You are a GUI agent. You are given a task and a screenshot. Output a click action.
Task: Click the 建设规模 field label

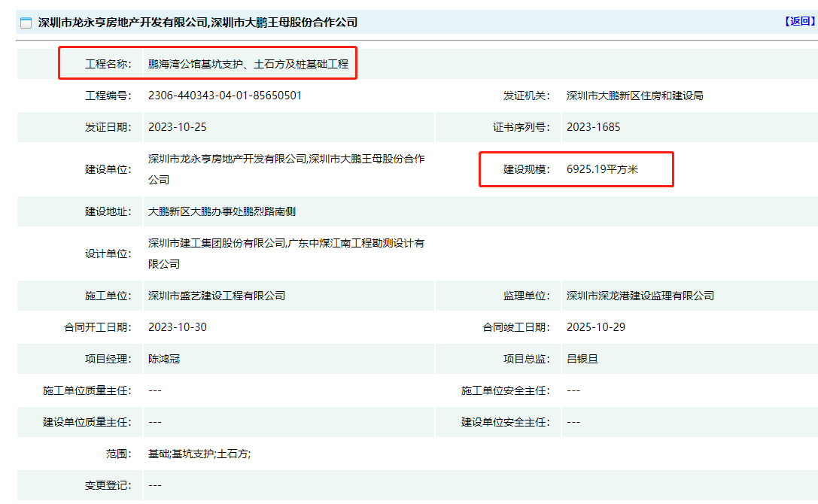[527, 170]
